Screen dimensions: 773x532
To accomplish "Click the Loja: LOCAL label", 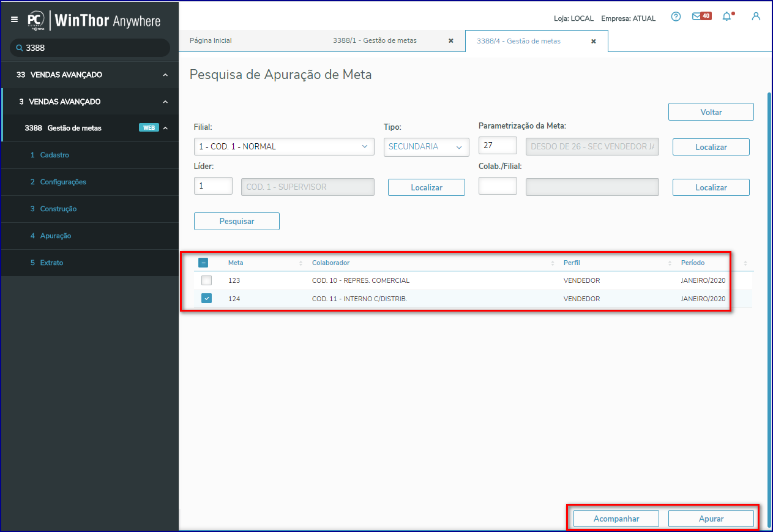I will tap(573, 18).
